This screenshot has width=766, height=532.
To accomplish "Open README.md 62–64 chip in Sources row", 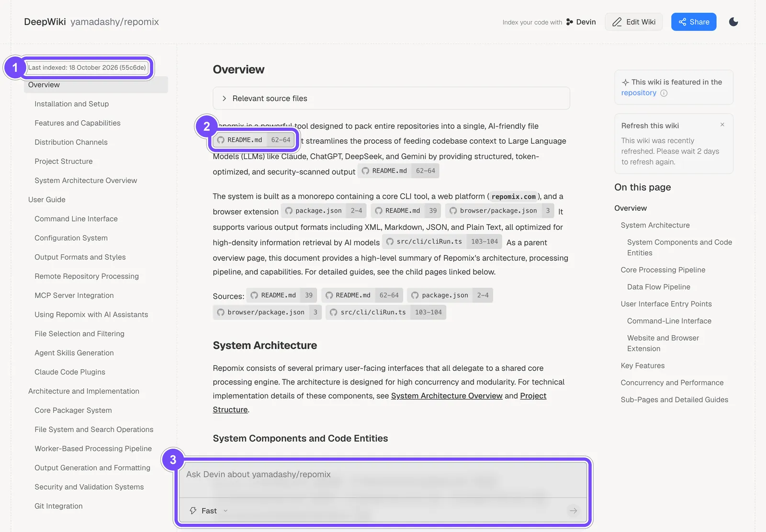I will click(x=362, y=295).
